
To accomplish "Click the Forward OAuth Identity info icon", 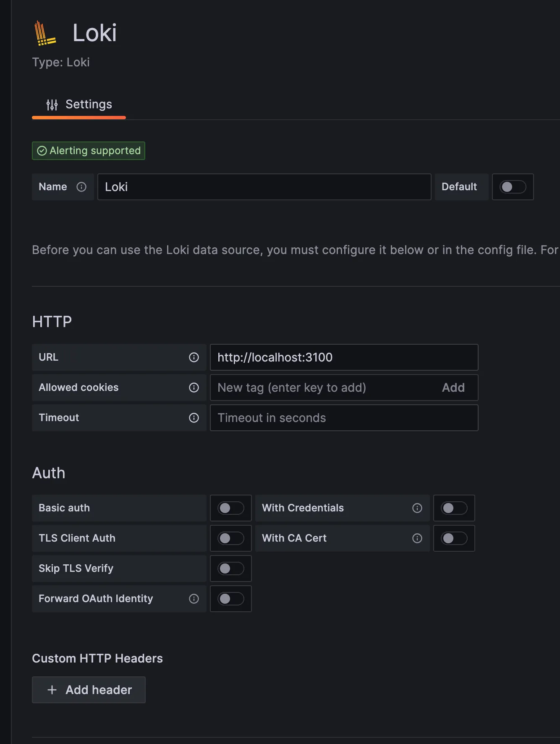I will click(194, 599).
